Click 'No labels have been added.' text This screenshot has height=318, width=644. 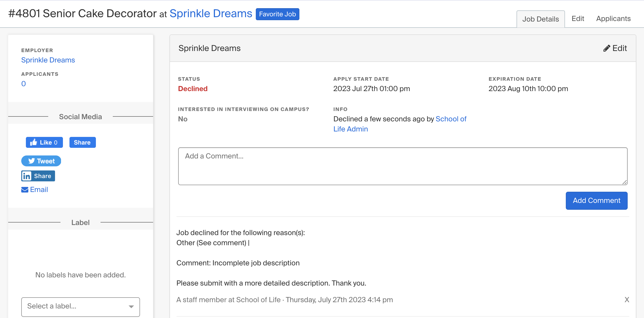[81, 275]
